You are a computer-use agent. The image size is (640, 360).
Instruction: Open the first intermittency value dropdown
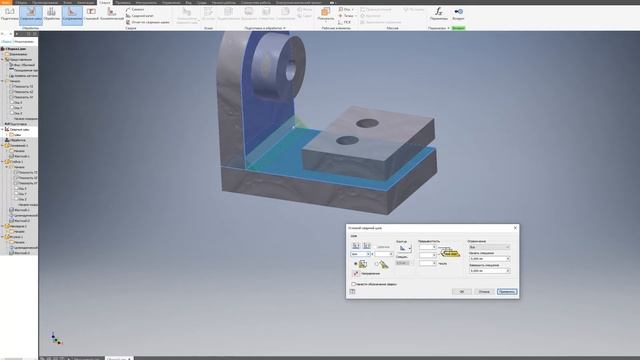tap(434, 247)
